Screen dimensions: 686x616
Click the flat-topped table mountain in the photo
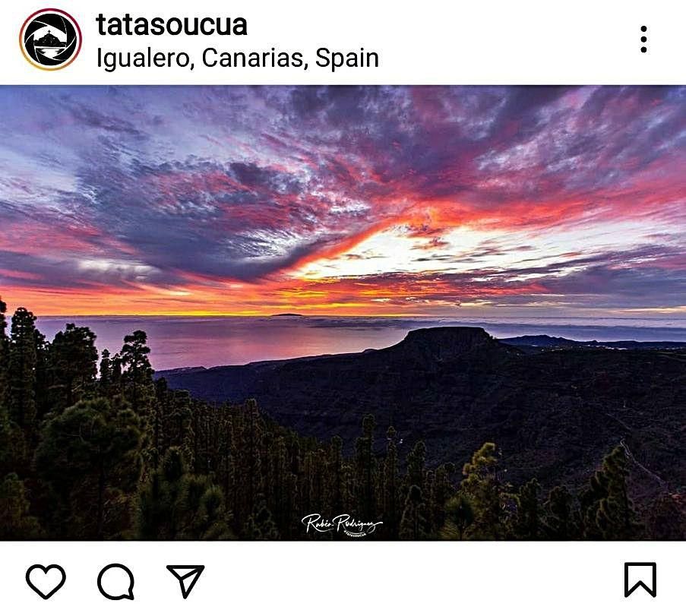[447, 338]
